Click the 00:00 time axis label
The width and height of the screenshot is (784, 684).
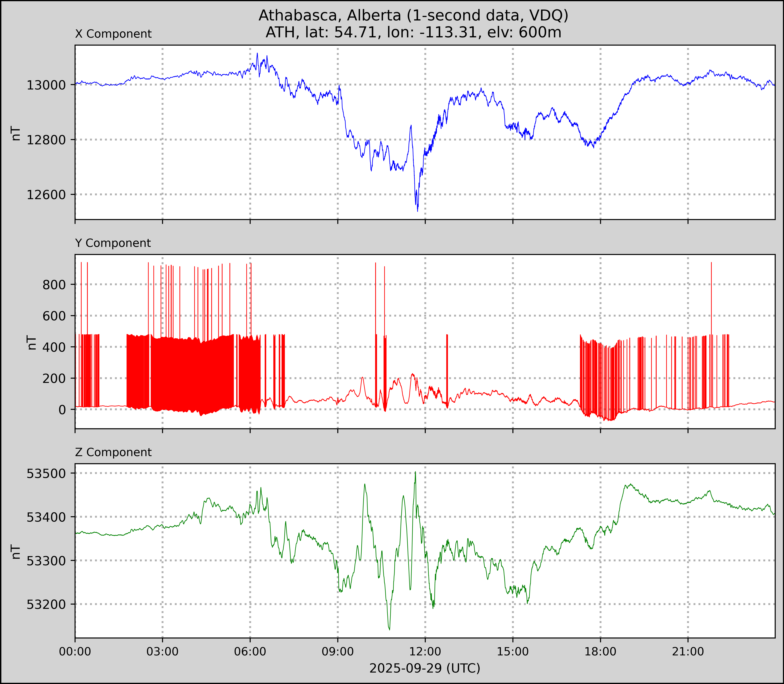tap(75, 652)
